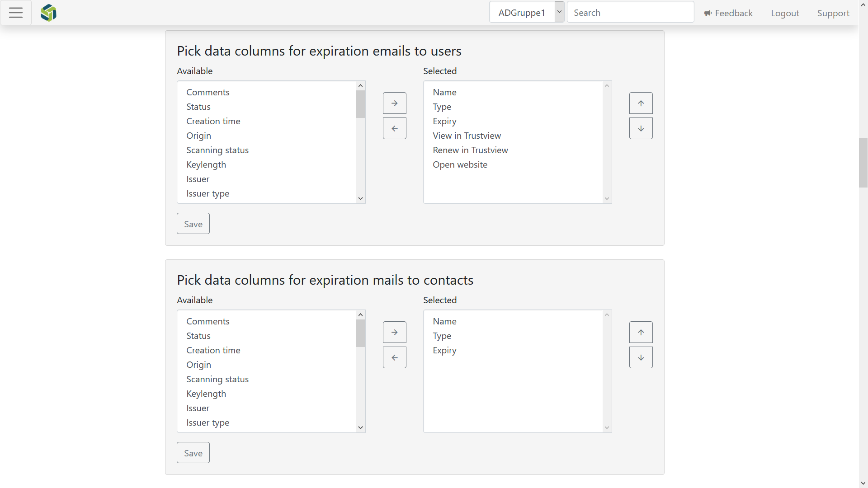The width and height of the screenshot is (868, 488).
Task: Click the Logout link
Action: click(x=785, y=13)
